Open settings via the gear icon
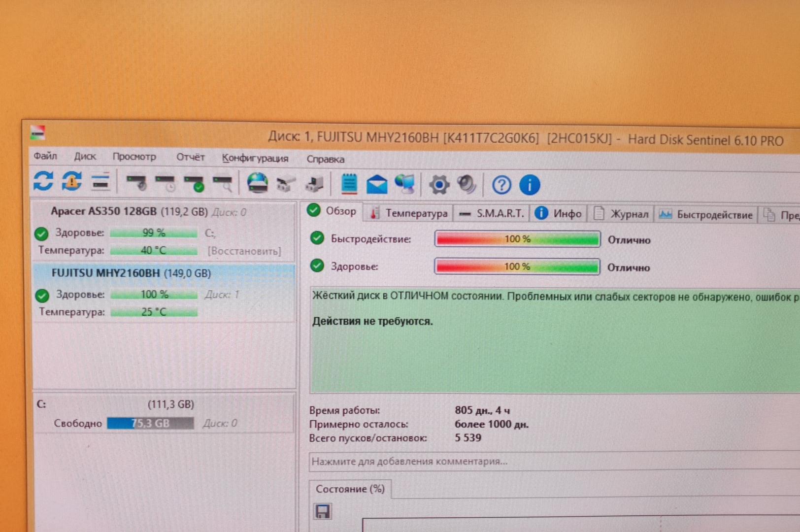Screen dimensions: 800x532 (x=439, y=185)
